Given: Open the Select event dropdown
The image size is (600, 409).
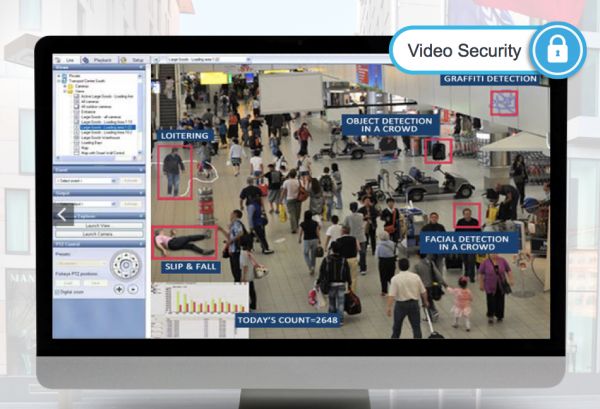Looking at the screenshot, I should pos(86,181).
